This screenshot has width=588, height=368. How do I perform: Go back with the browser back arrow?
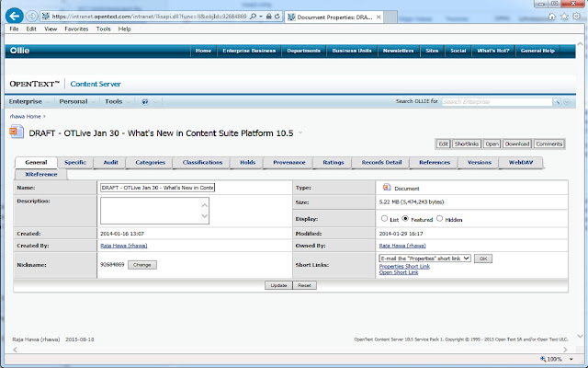coord(15,17)
